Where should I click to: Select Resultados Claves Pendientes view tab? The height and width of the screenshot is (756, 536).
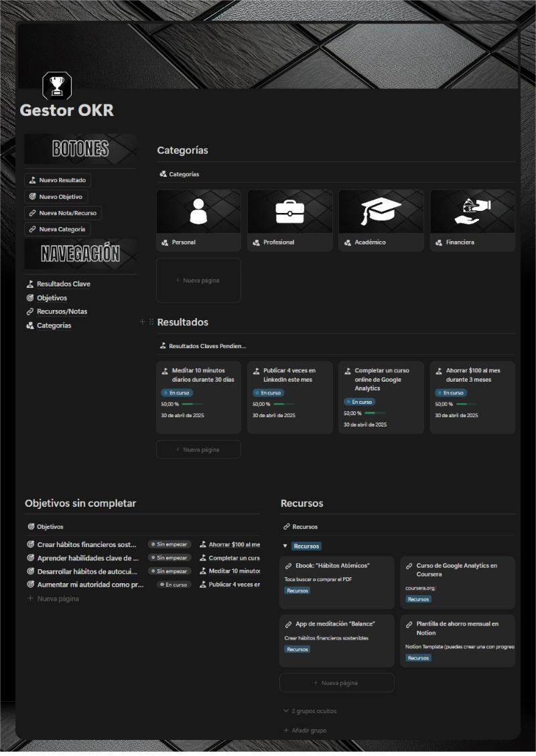pyautogui.click(x=202, y=346)
